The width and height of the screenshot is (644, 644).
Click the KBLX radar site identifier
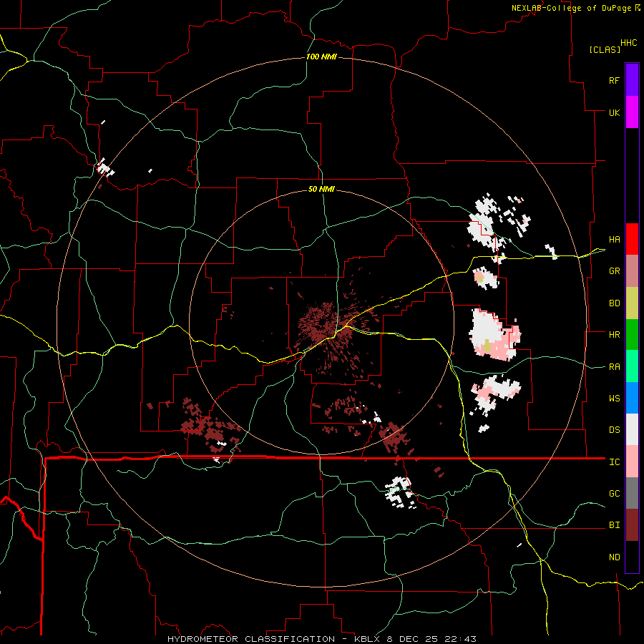[x=369, y=639]
